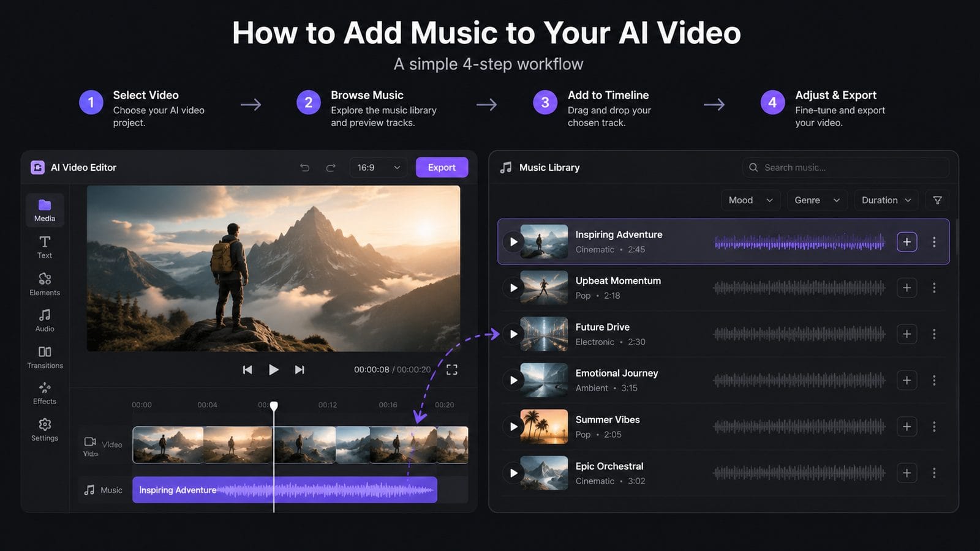This screenshot has width=980, height=551.
Task: Open more options for Epic Orchestral
Action: pyautogui.click(x=934, y=473)
